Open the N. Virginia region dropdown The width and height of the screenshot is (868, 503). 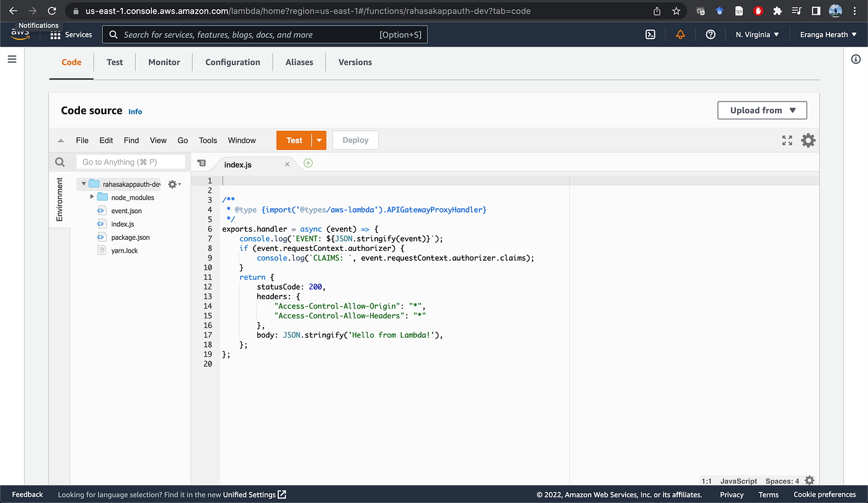758,35
